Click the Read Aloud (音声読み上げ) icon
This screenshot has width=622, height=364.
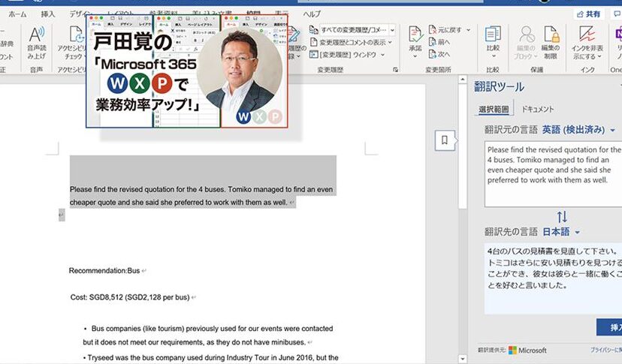click(37, 35)
